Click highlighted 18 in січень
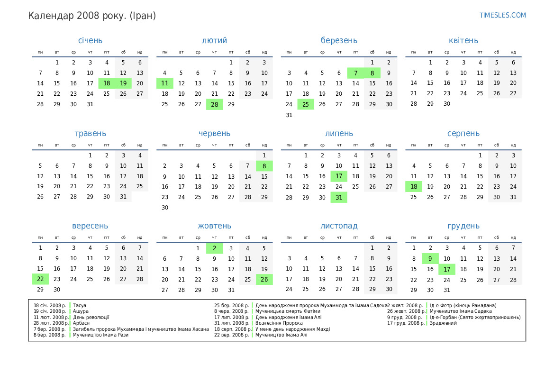Image resolution: width=554 pixels, height=392 pixels. 107,83
